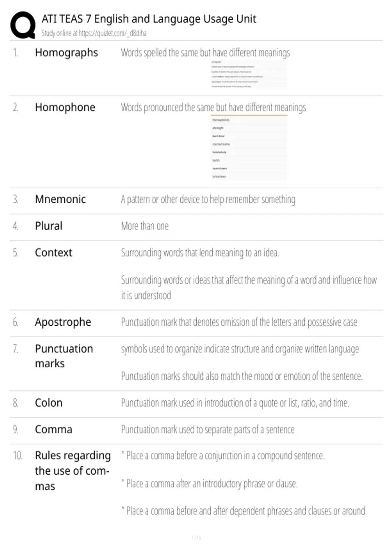Click the page number indicator at bottom

[196, 538]
